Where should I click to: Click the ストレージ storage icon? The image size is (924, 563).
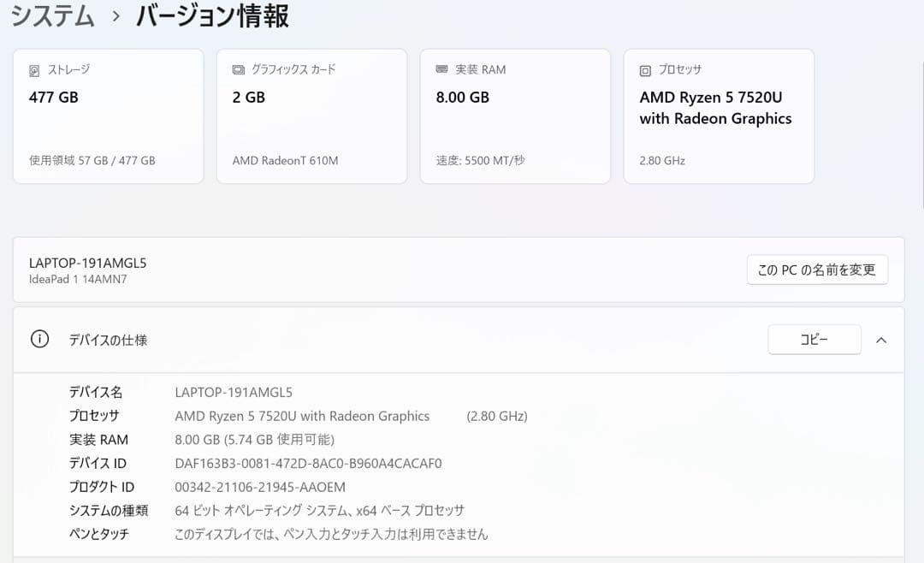click(x=34, y=70)
